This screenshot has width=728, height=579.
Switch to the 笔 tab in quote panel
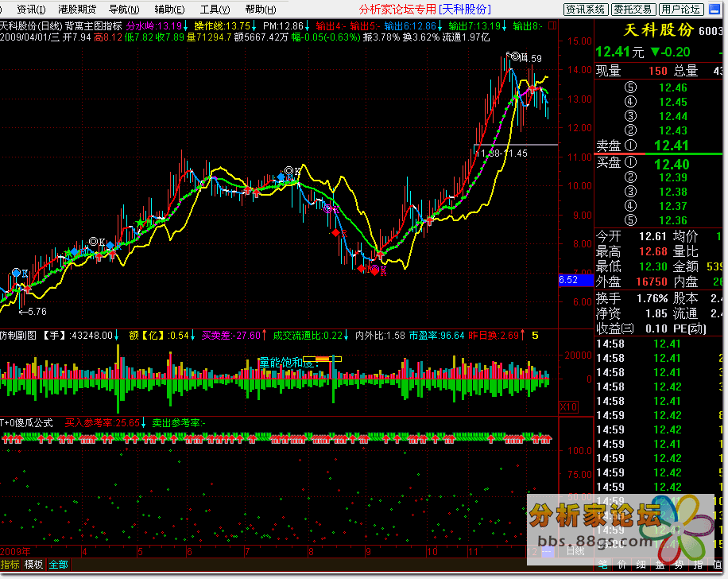(x=602, y=565)
